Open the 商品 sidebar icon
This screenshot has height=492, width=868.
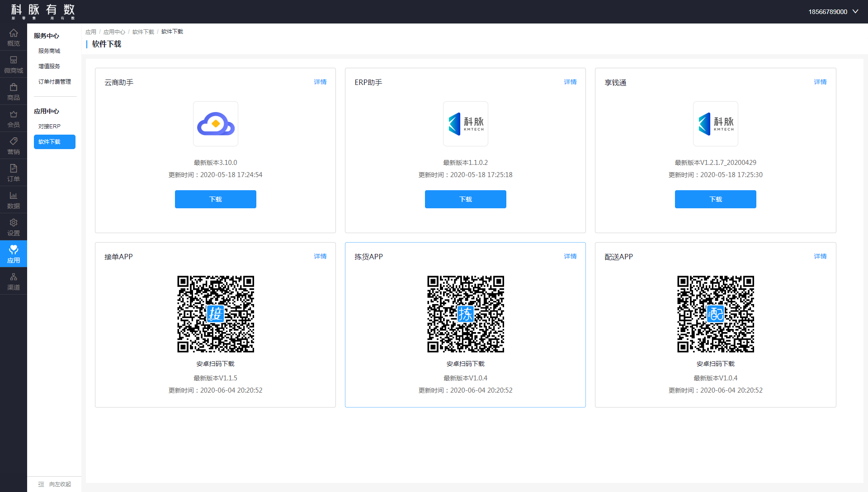[x=14, y=91]
